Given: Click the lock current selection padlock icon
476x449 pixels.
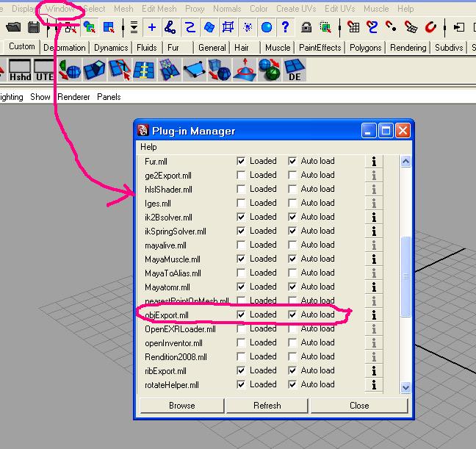Looking at the screenshot, I should click(x=306, y=28).
